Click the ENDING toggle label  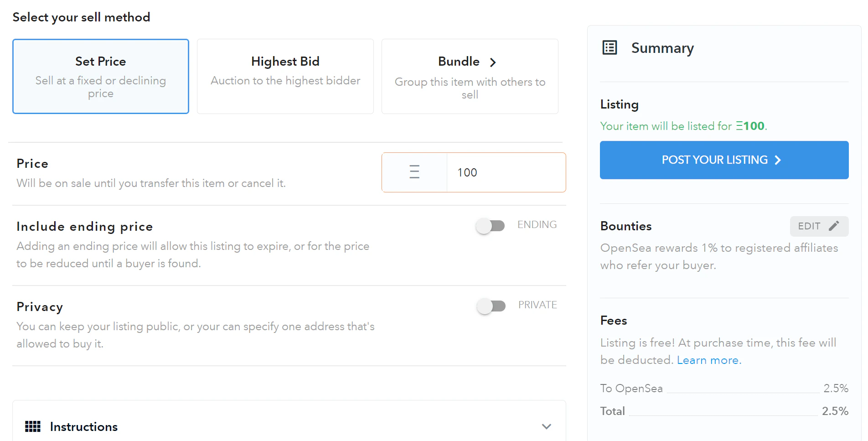[537, 224]
